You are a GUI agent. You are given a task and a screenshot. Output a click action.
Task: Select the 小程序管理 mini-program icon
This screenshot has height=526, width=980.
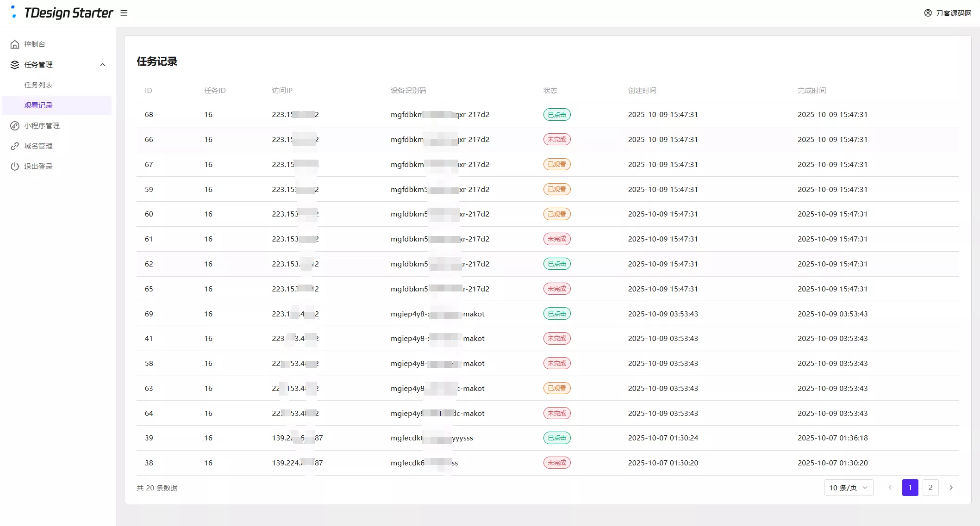click(14, 125)
